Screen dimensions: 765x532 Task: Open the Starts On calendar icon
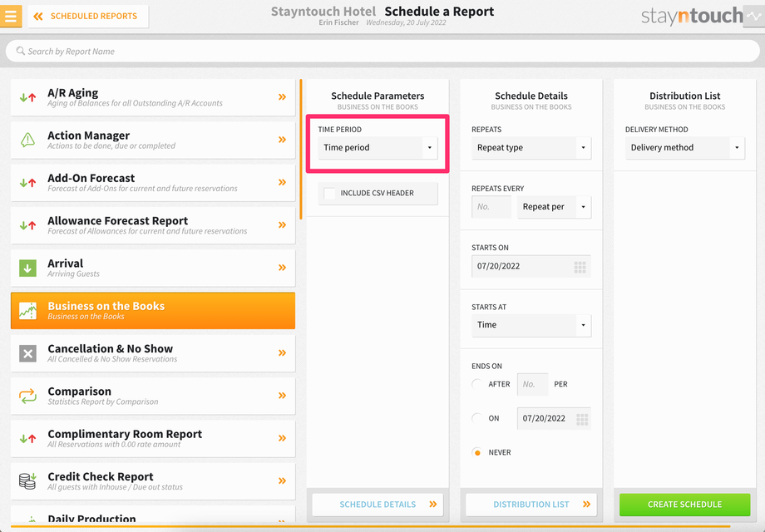[580, 267]
